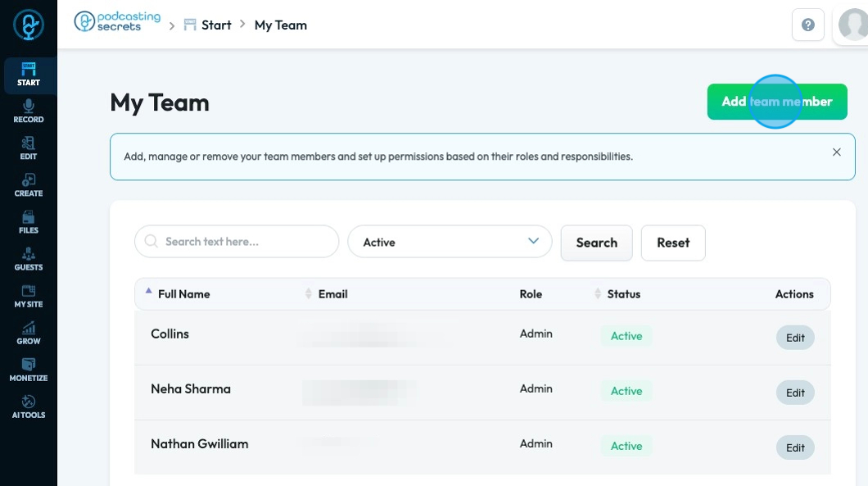Click Add team member button
This screenshot has width=868, height=486.
tap(776, 102)
